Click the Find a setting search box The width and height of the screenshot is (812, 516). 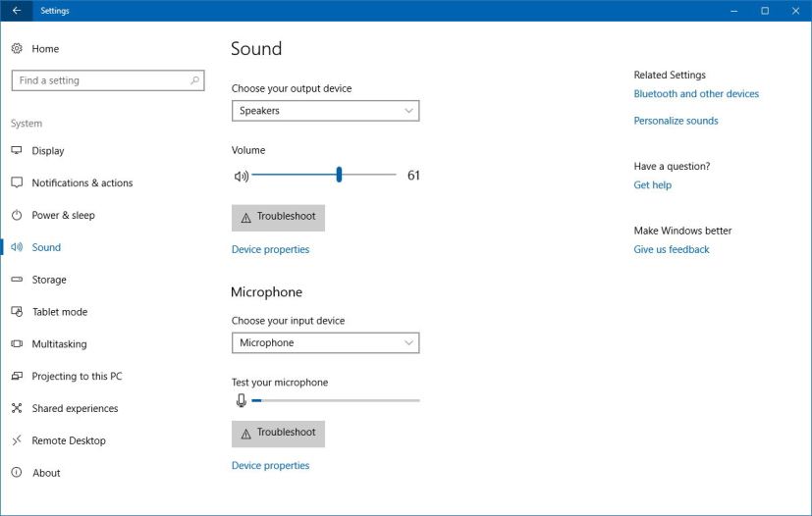point(98,80)
